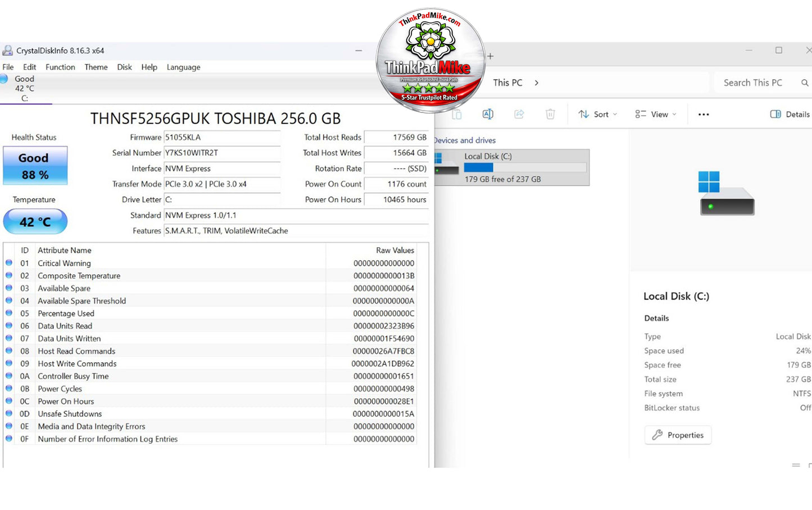Click the status orb for Critical Warning row
This screenshot has width=812, height=510.
(x=9, y=263)
